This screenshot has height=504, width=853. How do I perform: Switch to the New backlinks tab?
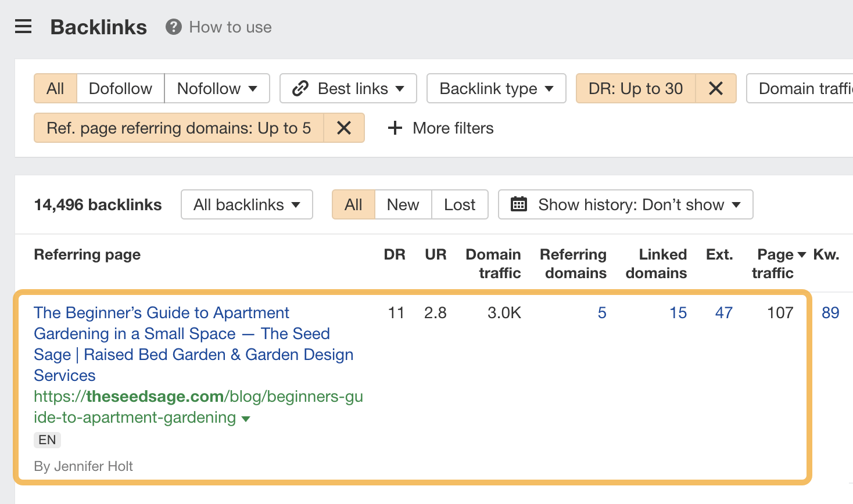coord(402,204)
